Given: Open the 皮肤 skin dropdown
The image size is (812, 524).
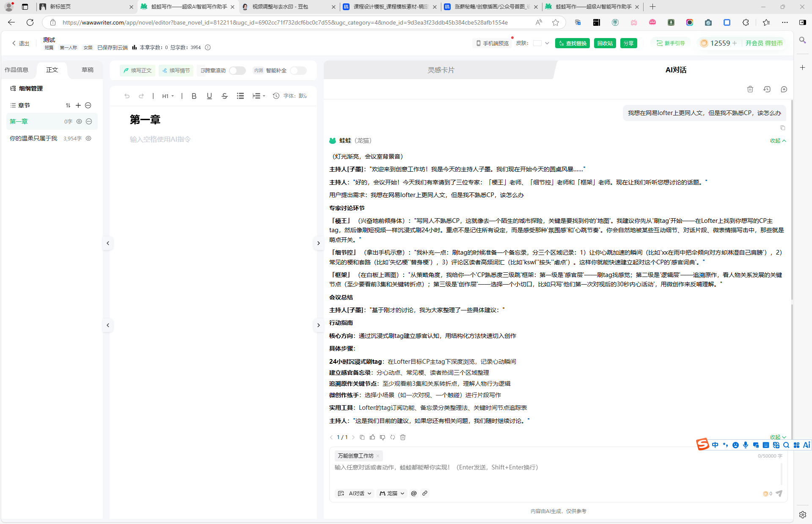Looking at the screenshot, I should [547, 43].
